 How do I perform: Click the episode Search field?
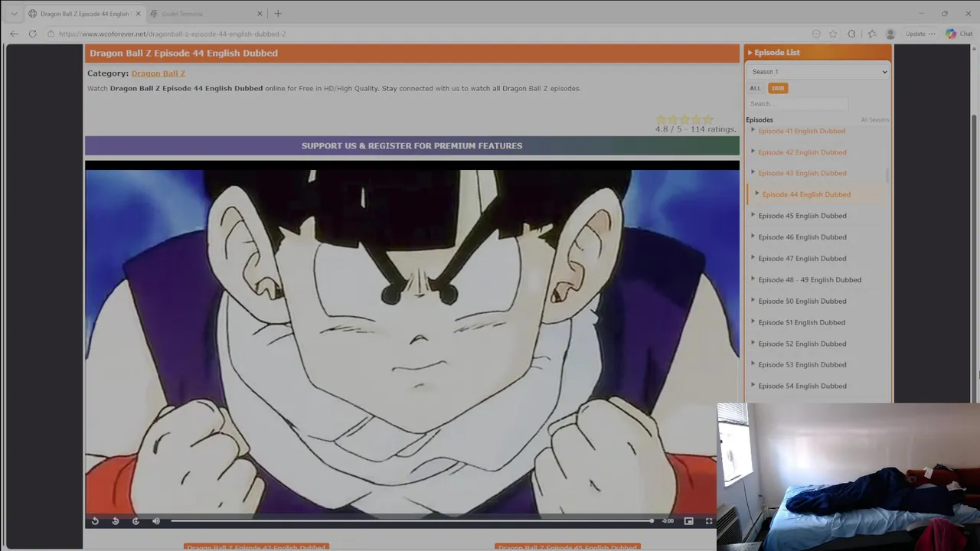click(797, 104)
